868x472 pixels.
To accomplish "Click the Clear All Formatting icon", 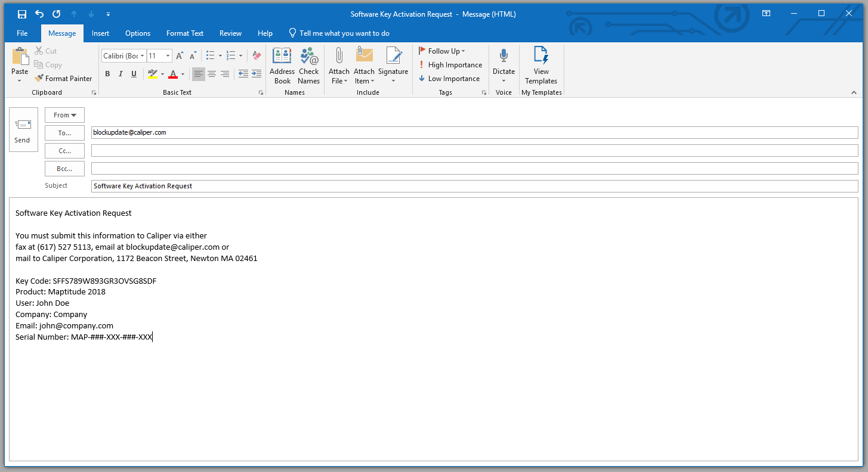I will (257, 56).
